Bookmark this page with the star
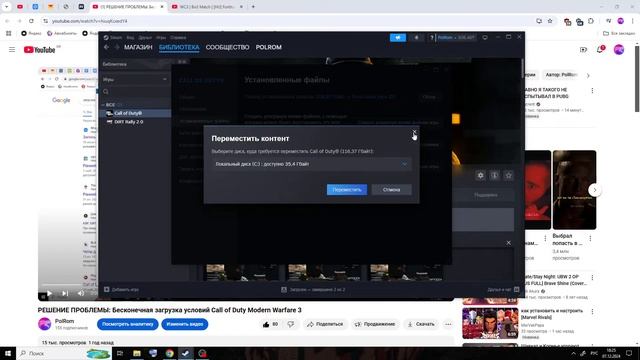Image resolution: width=640 pixels, height=360 pixels. click(550, 21)
